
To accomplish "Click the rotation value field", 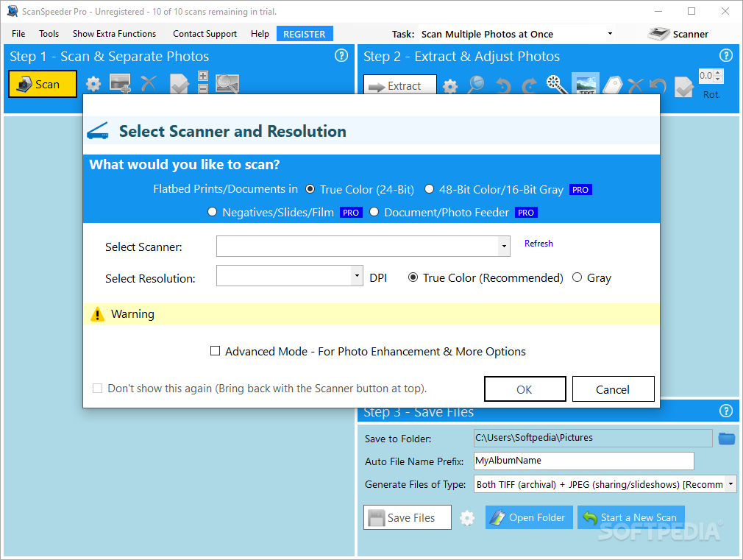I will pyautogui.click(x=706, y=76).
